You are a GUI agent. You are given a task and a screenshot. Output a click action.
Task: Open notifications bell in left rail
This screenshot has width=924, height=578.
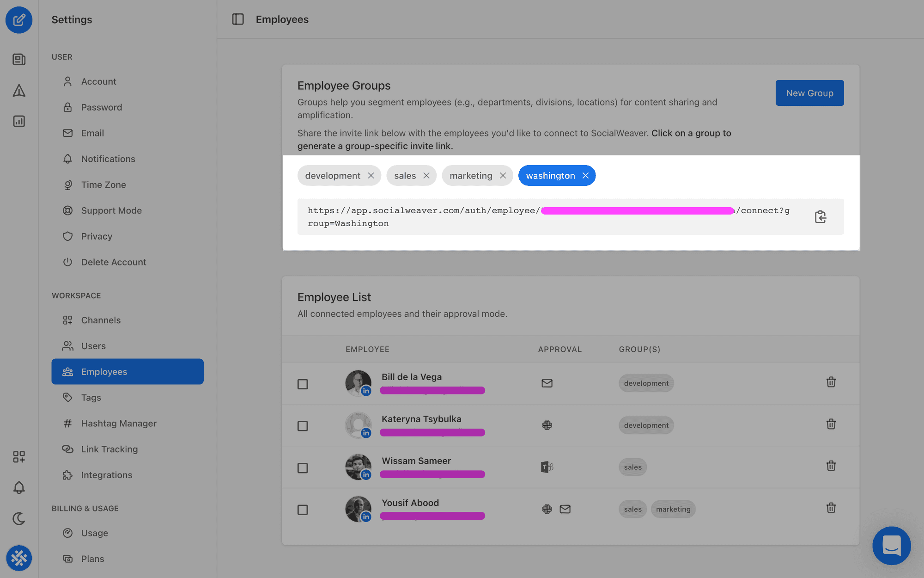(19, 487)
